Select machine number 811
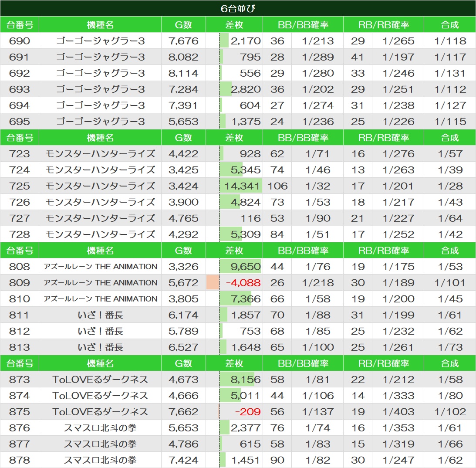This screenshot has width=476, height=468. 20,315
